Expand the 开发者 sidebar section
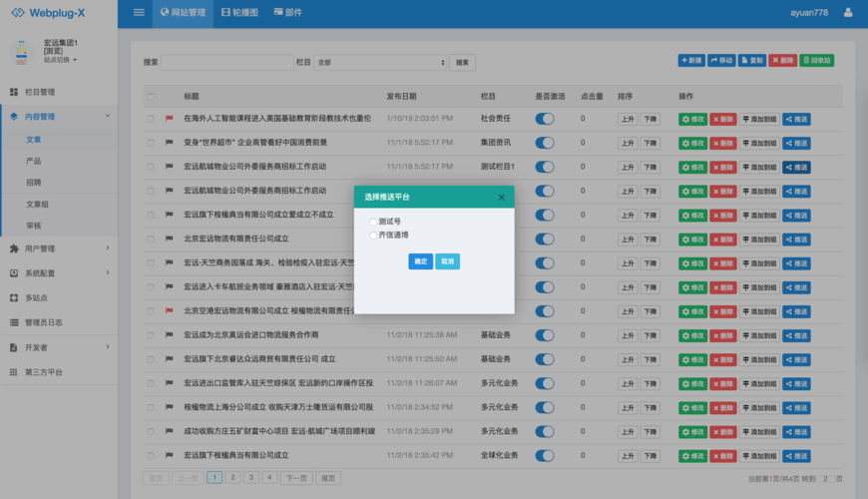The image size is (868, 499). 108,346
